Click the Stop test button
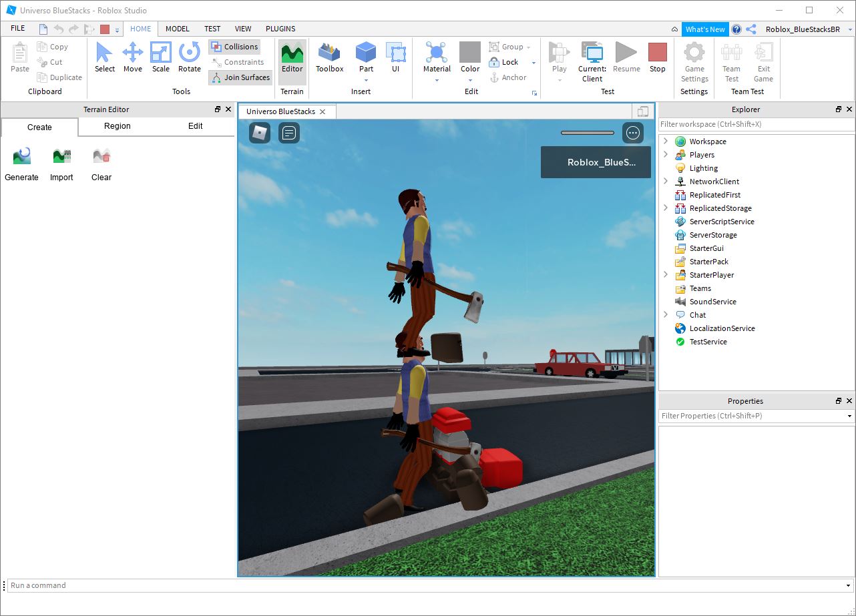The image size is (856, 616). click(x=658, y=57)
